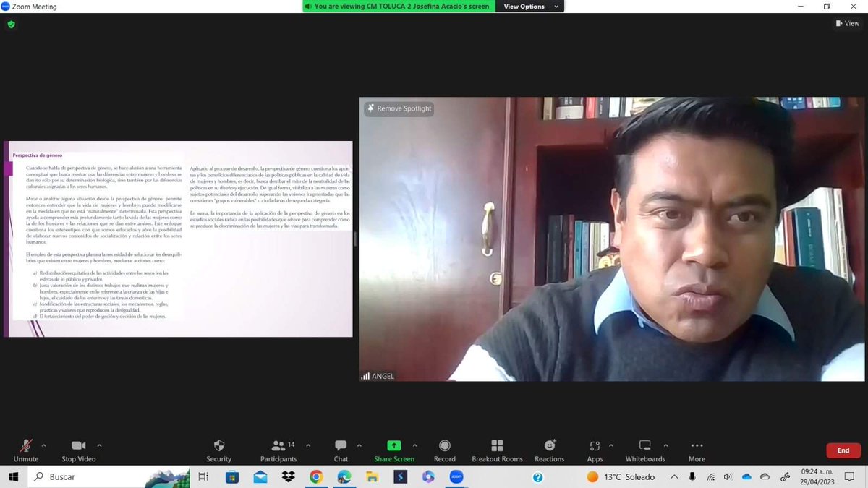
Task: Open Whiteboards
Action: coord(645,450)
